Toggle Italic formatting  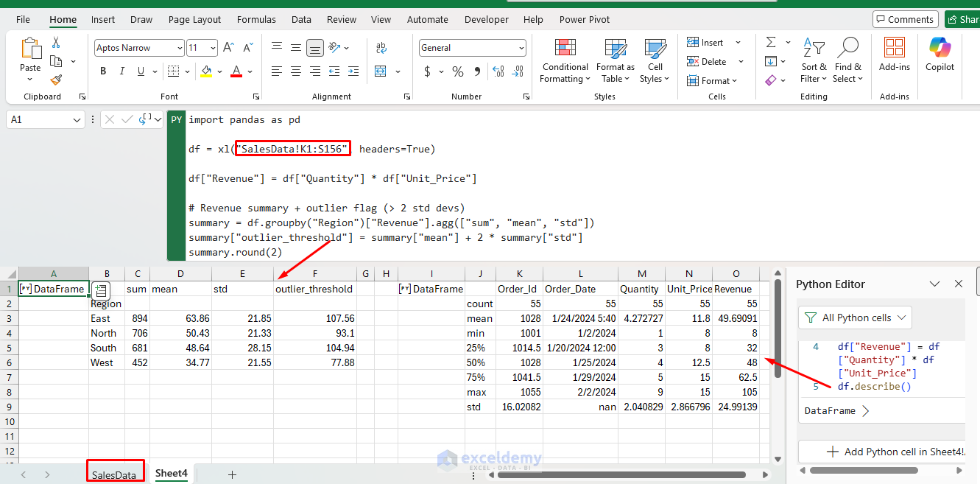coord(122,71)
